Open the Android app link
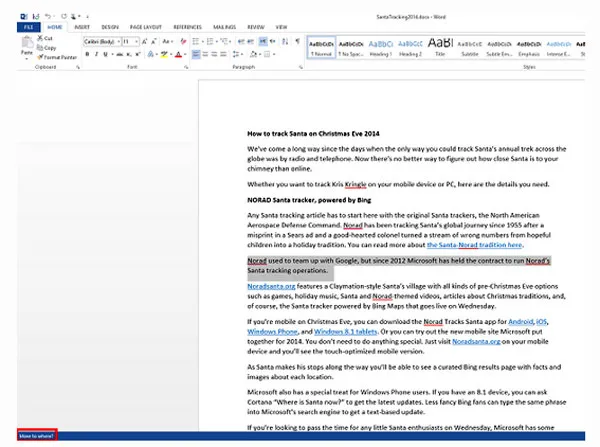The width and height of the screenshot is (600, 447). click(x=520, y=321)
